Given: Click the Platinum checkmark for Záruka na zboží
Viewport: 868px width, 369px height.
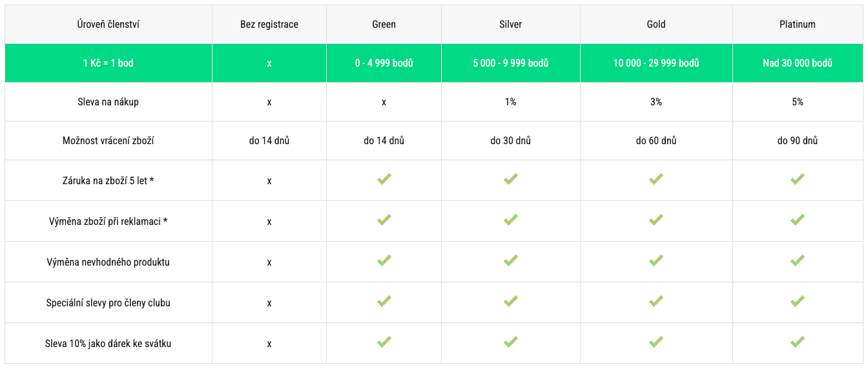Looking at the screenshot, I should 798,180.
